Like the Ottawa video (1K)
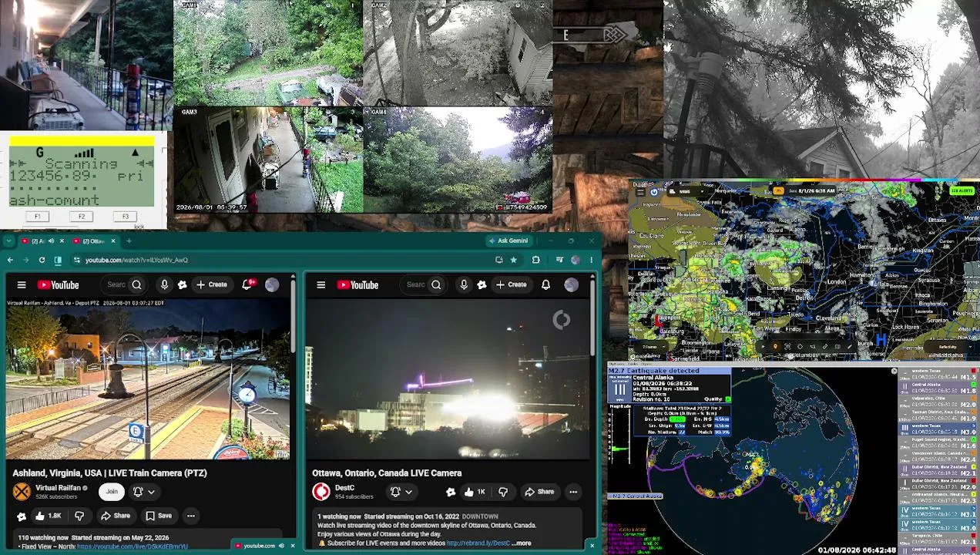The width and height of the screenshot is (980, 555). (x=475, y=492)
